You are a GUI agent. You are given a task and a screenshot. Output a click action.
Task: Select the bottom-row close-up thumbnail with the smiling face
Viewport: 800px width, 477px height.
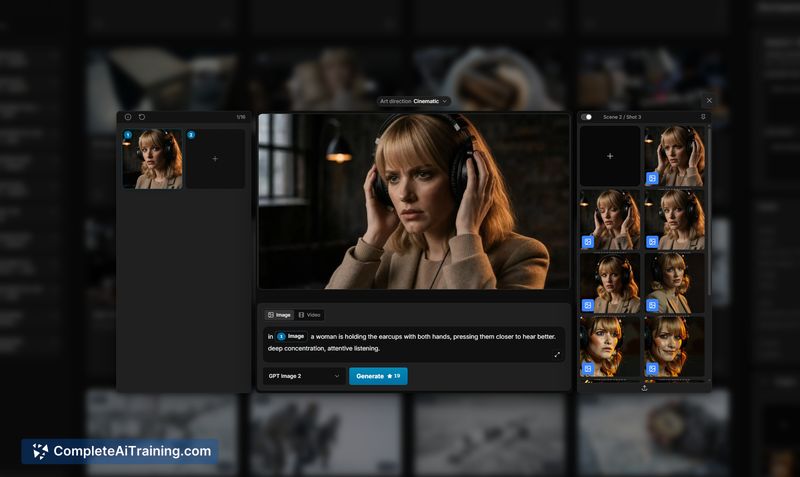pos(674,346)
